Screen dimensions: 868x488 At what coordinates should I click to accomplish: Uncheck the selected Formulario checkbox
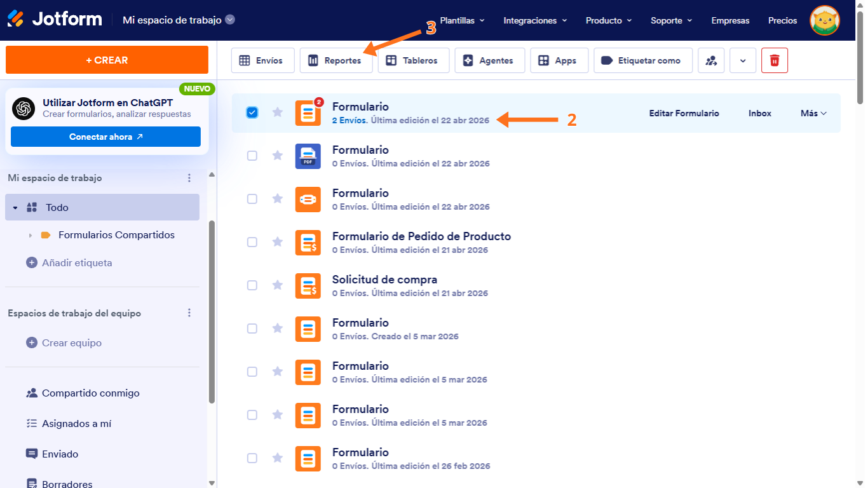[252, 112]
